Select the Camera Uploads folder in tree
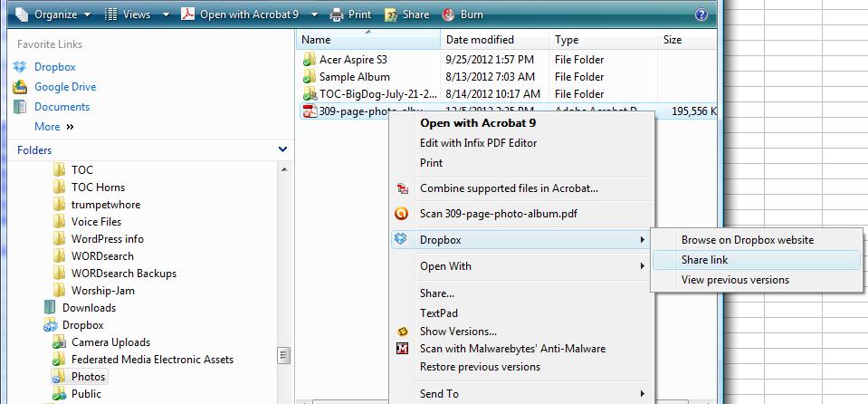The width and height of the screenshot is (868, 404). click(110, 342)
